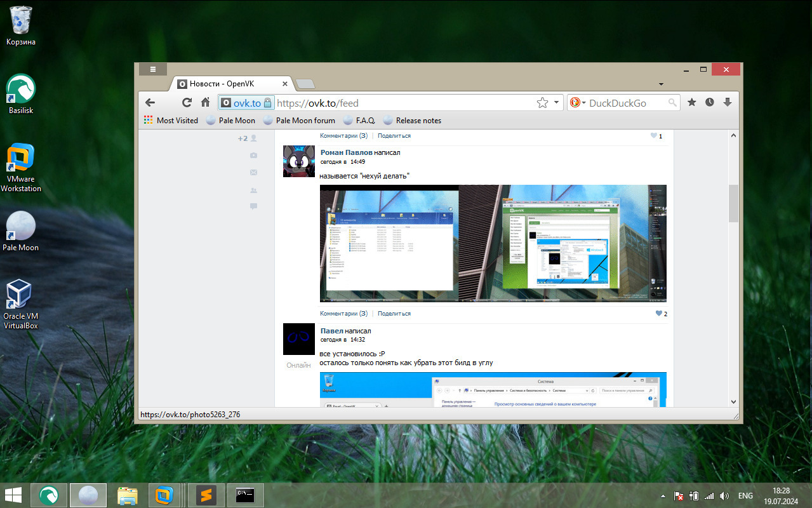Click the page vertical scrollbar thumb
This screenshot has width=812, height=508.
[733, 203]
